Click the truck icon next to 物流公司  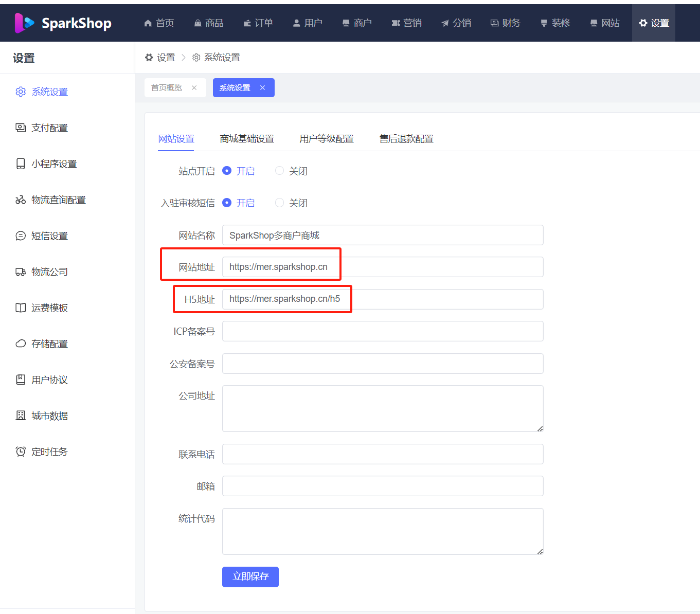[21, 272]
